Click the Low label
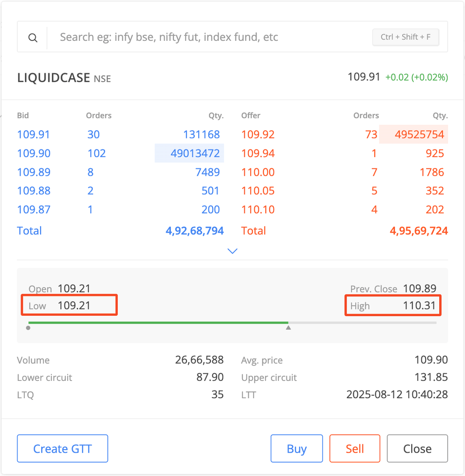The image size is (465, 476). [x=37, y=306]
